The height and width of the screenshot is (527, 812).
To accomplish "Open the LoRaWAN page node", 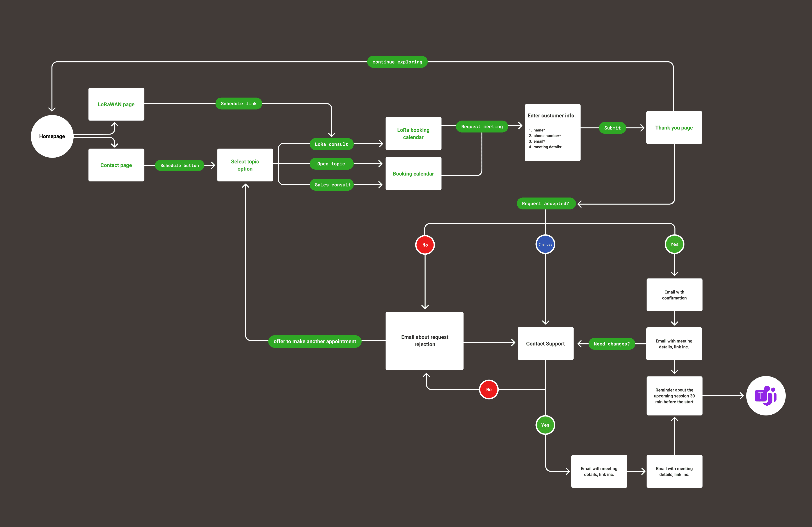I will [116, 104].
